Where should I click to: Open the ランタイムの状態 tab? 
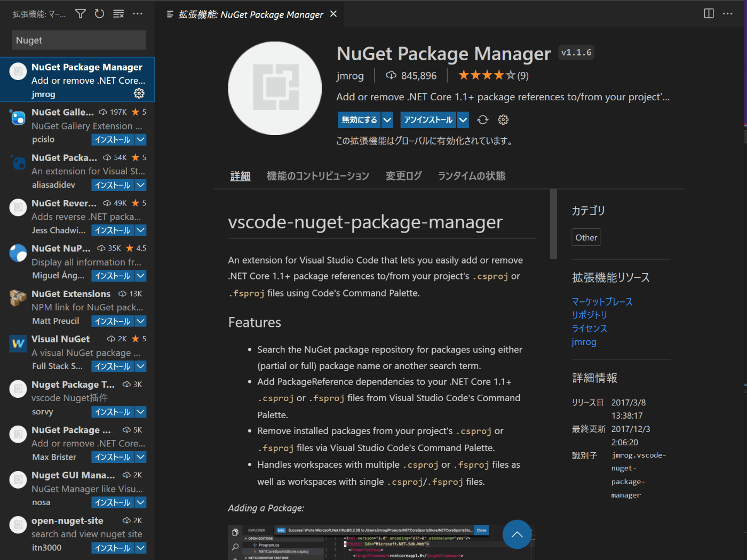click(472, 176)
